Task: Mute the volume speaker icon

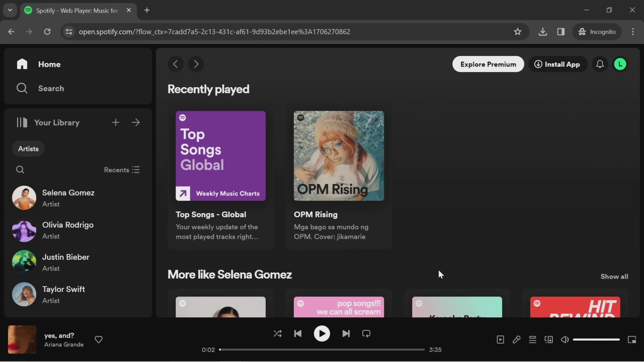Action: [x=565, y=340]
